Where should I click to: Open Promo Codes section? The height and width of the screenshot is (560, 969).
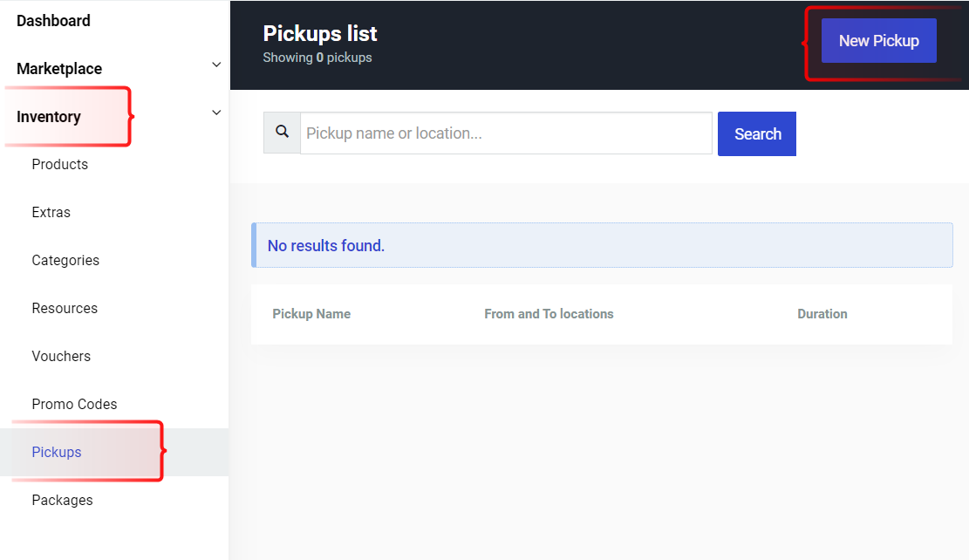click(74, 404)
